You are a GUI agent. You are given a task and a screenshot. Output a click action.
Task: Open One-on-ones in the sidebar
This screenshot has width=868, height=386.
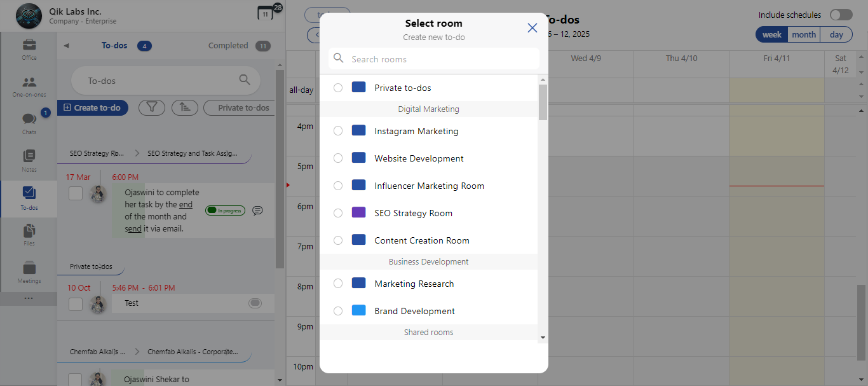coord(29,86)
